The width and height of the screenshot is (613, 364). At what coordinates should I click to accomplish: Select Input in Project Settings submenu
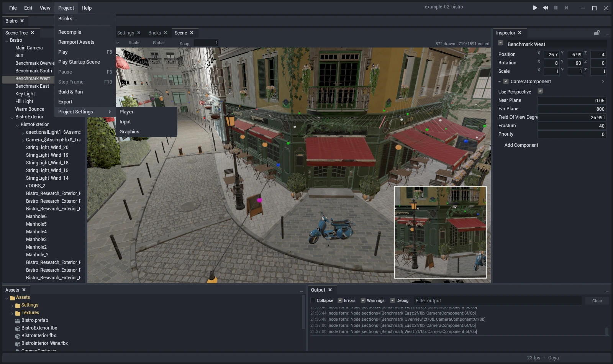146,122
